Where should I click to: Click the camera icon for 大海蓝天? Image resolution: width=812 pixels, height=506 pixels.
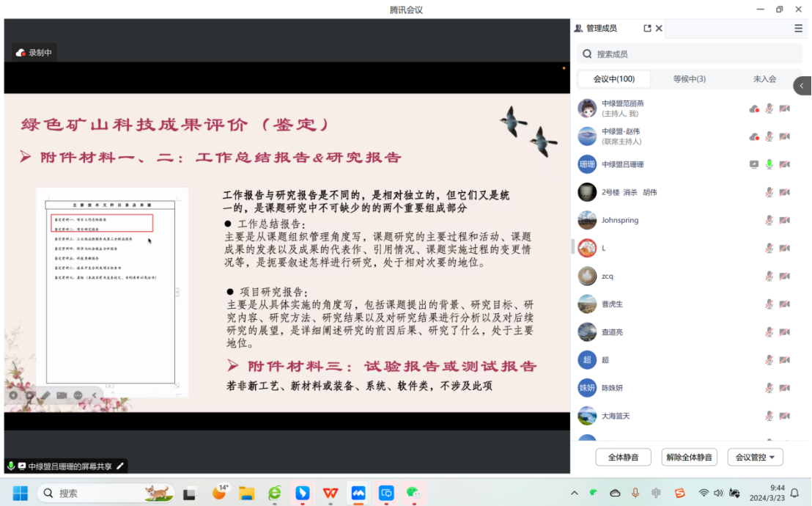point(785,416)
